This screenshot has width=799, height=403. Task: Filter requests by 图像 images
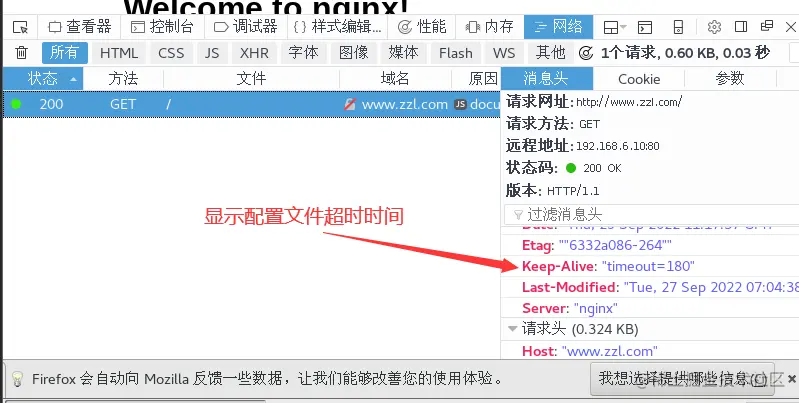click(354, 53)
